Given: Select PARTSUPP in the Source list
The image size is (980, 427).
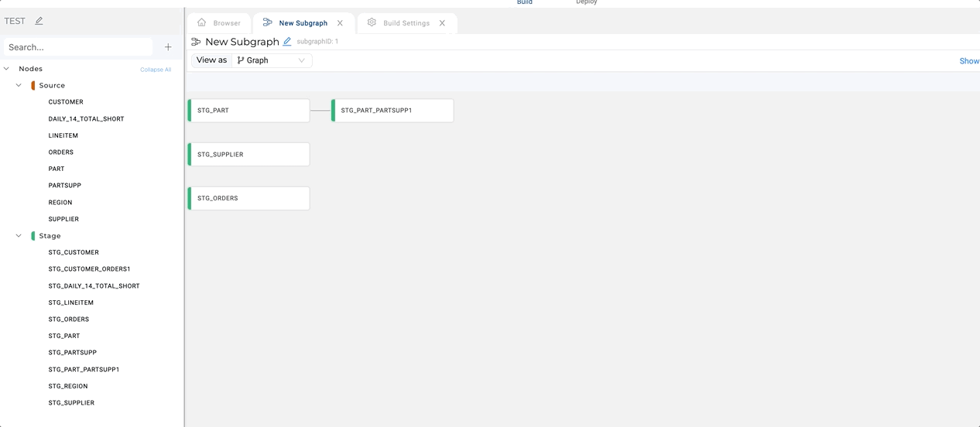Looking at the screenshot, I should tap(64, 186).
